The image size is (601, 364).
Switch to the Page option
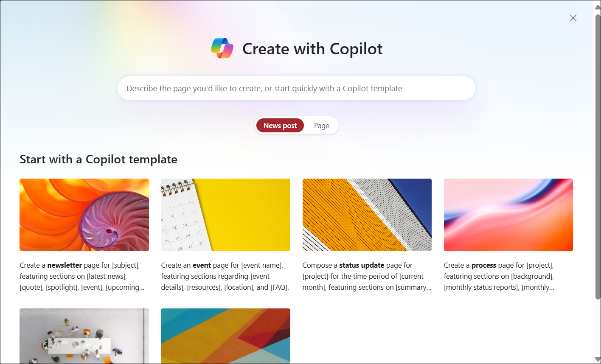pos(321,125)
